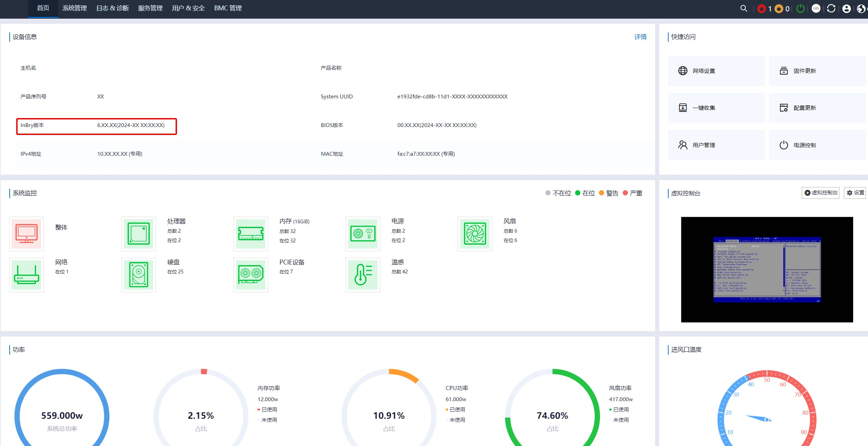Image resolution: width=868 pixels, height=446 pixels.
Task: Open the warning alarms orange flame icon
Action: [x=779, y=9]
